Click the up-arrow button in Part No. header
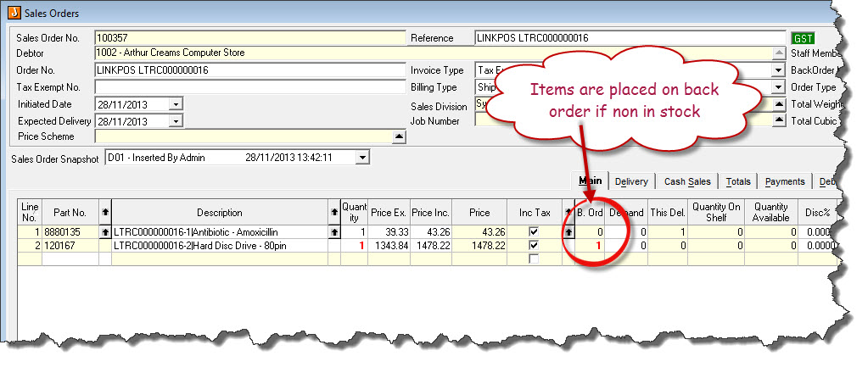This screenshot has width=868, height=367. 105,212
